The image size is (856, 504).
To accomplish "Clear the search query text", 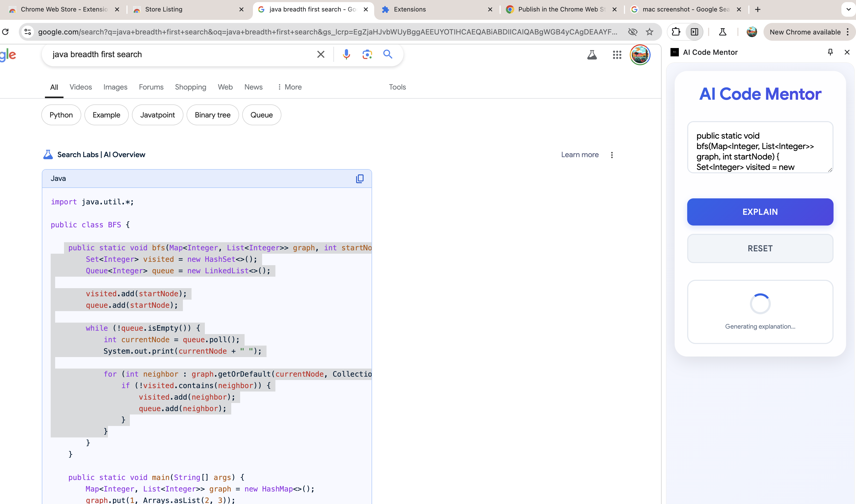I will click(x=321, y=54).
